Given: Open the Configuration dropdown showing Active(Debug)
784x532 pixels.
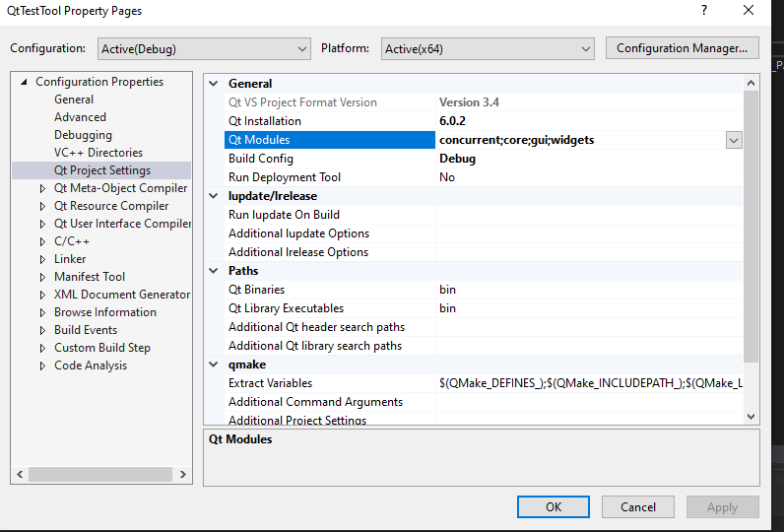Looking at the screenshot, I should point(204,49).
